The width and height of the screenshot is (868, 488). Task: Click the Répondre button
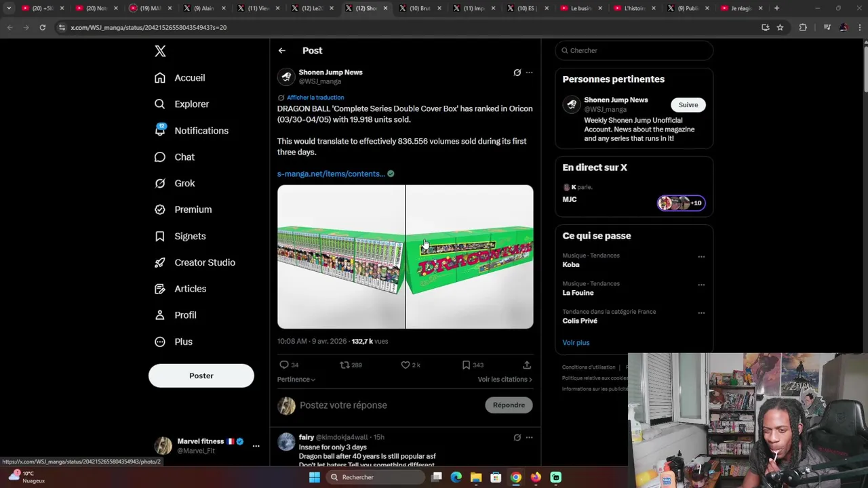[509, 405]
